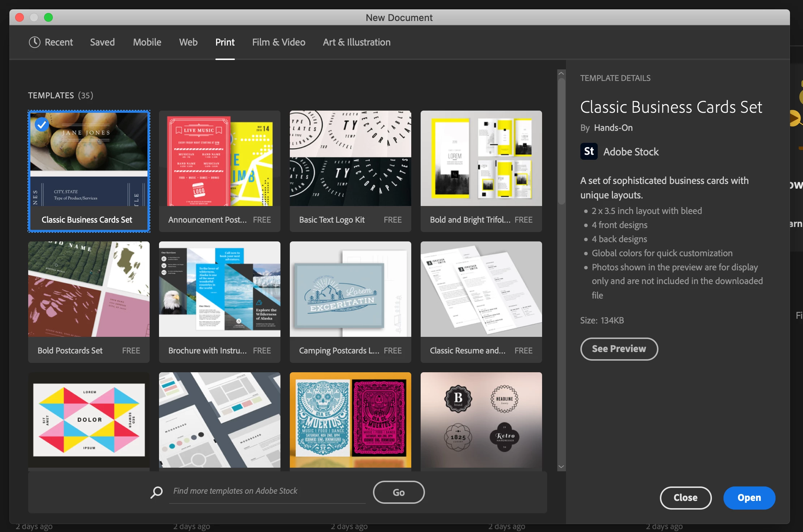Select the Basic Text Logo Kit template
The height and width of the screenshot is (532, 803).
[350, 159]
